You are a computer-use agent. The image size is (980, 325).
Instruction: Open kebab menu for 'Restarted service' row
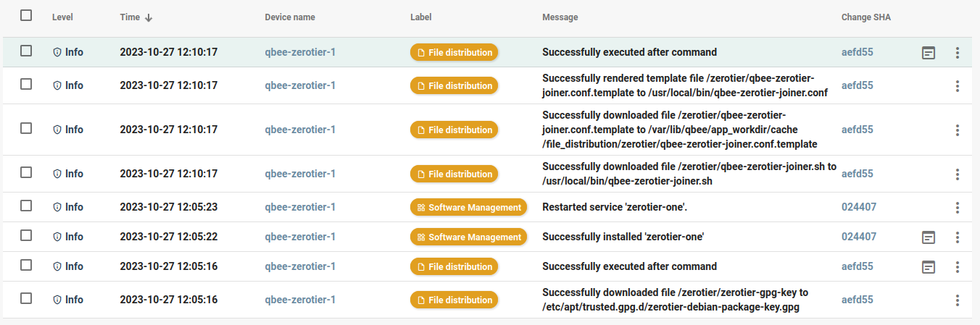coord(958,207)
